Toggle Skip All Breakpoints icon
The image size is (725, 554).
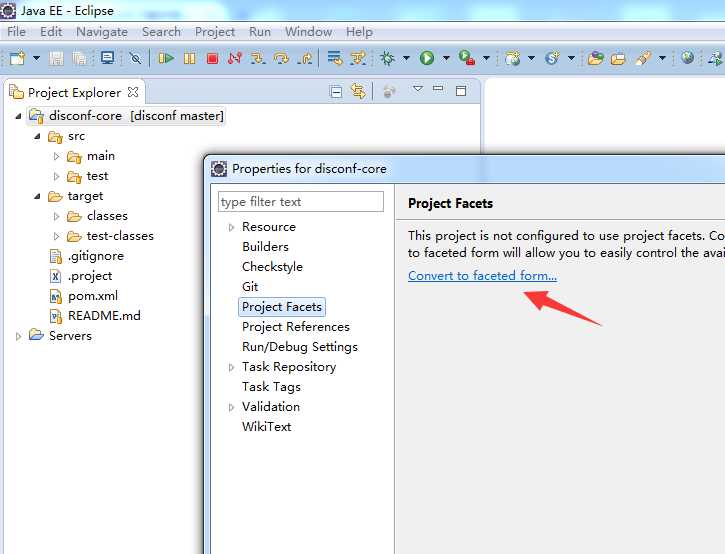[x=135, y=58]
